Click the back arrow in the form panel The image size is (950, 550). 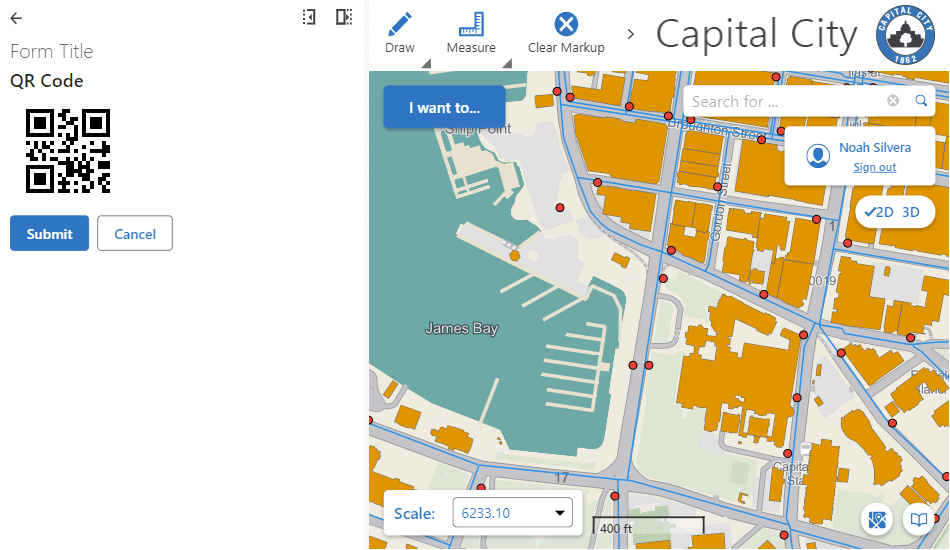[16, 18]
